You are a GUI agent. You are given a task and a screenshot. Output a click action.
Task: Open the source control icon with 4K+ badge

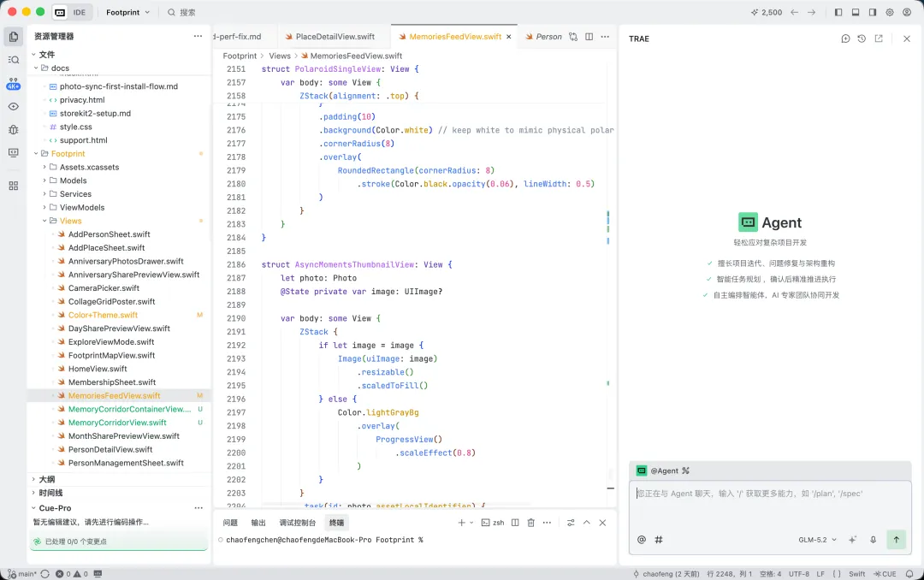pyautogui.click(x=14, y=84)
